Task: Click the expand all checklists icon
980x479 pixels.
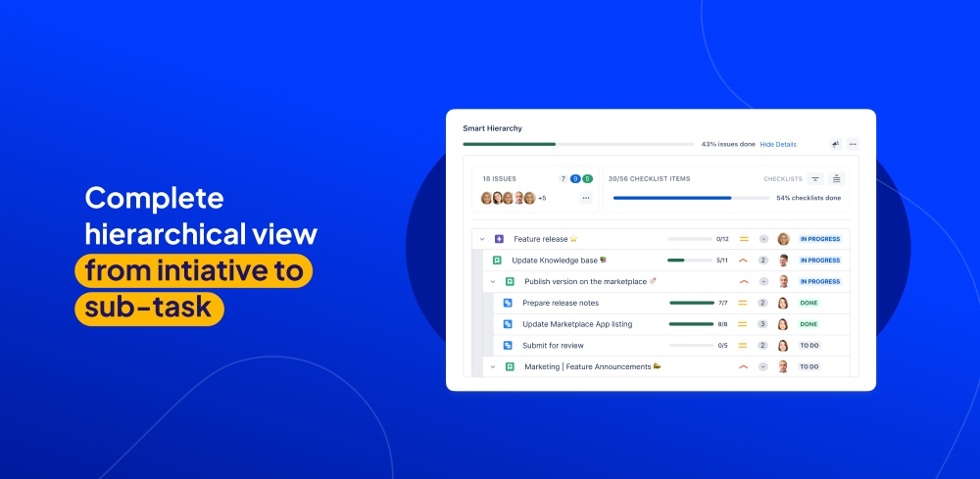Action: pos(837,178)
